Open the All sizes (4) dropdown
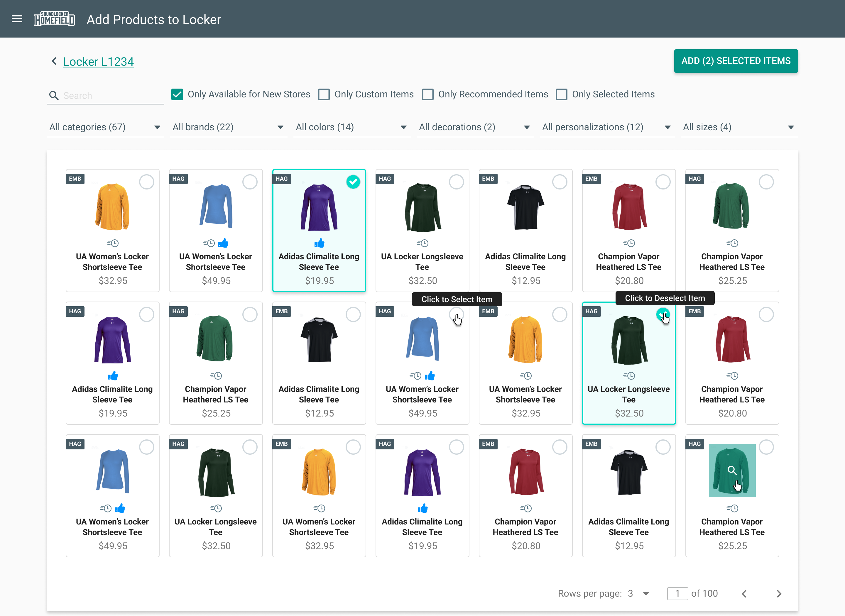Image resolution: width=845 pixels, height=616 pixels. pyautogui.click(x=739, y=127)
